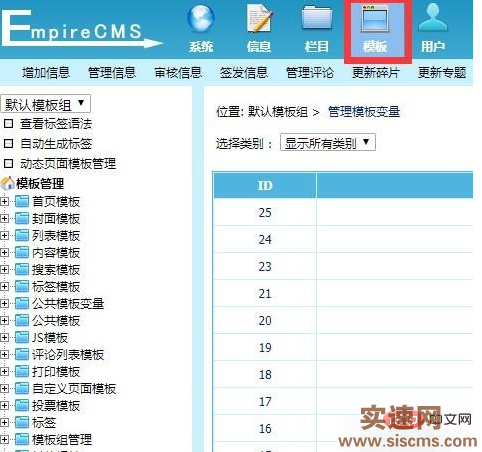Open the 动态页面模板管理 link
Viewport: 482px width, 452px height.
[x=68, y=163]
